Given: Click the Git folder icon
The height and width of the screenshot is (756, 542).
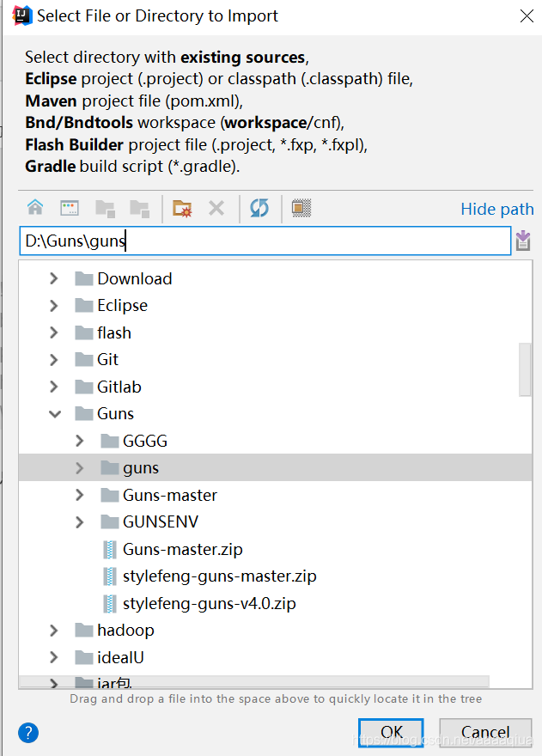Looking at the screenshot, I should (x=84, y=360).
